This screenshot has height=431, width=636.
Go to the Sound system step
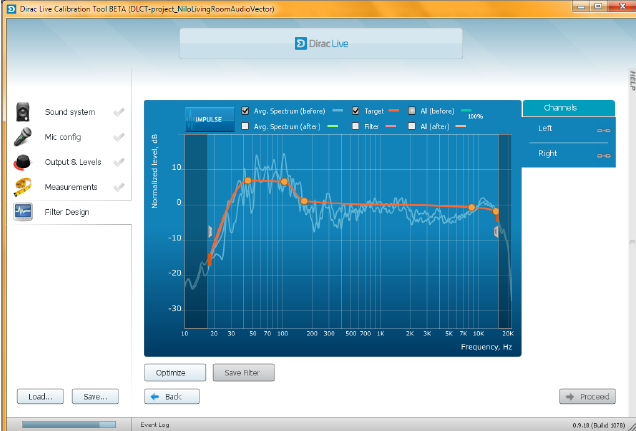tap(70, 112)
